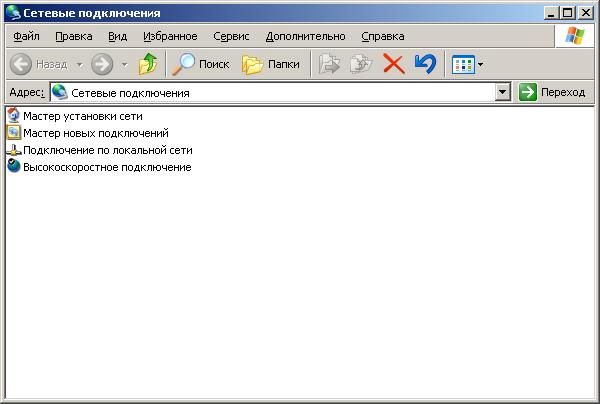Viewport: 600px width, 404px height.
Task: Click the Move To folder icon
Action: tap(329, 64)
